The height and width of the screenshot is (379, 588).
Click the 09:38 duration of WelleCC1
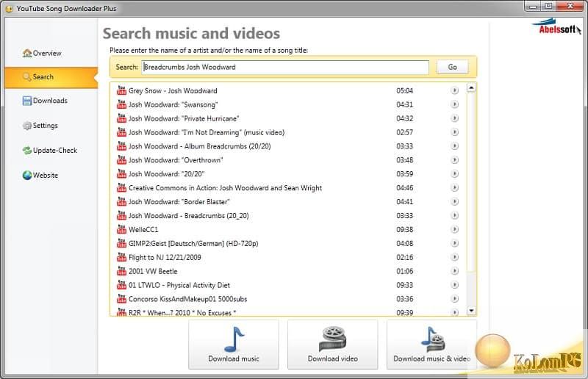point(405,229)
